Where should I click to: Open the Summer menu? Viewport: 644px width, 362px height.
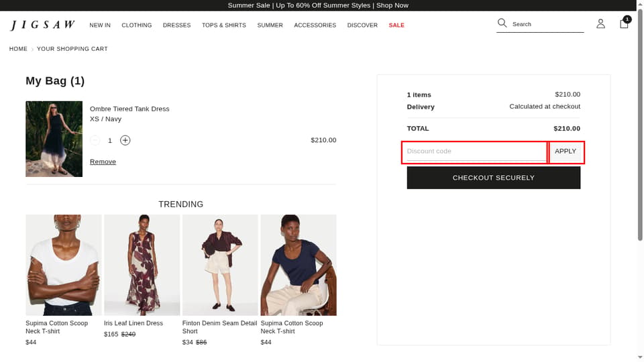(270, 25)
